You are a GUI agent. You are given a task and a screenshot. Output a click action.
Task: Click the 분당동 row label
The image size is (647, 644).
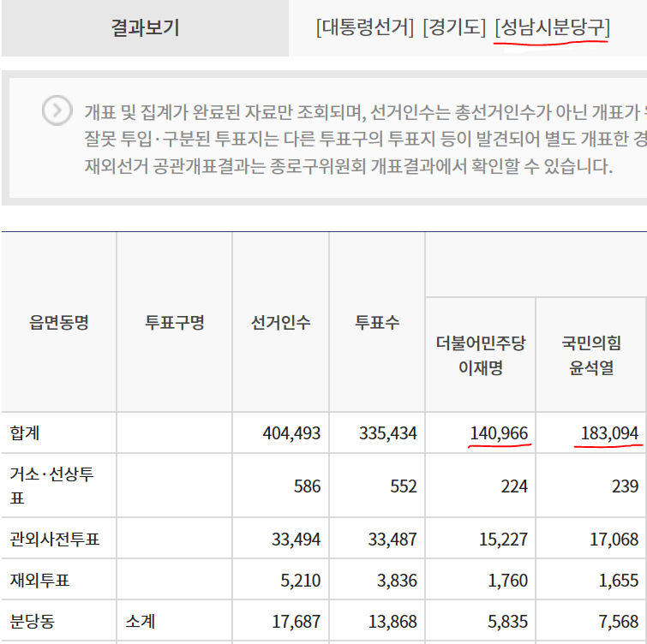pos(33,622)
